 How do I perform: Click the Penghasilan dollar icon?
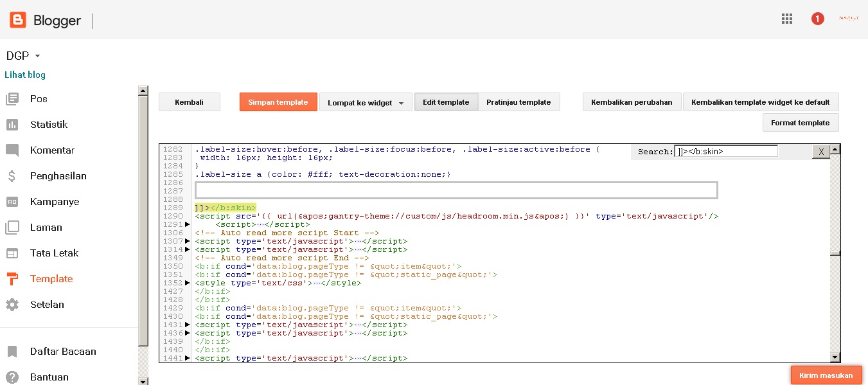[x=12, y=176]
